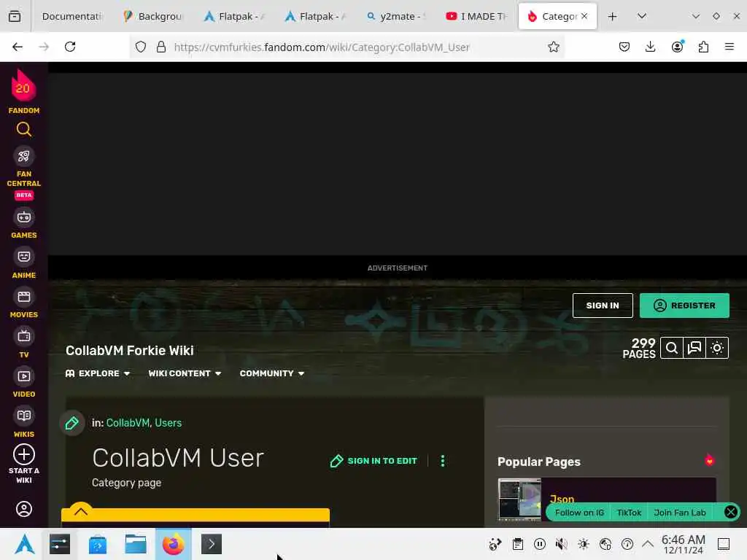Open clipboard tray icon
This screenshot has width=747, height=560.
(518, 544)
